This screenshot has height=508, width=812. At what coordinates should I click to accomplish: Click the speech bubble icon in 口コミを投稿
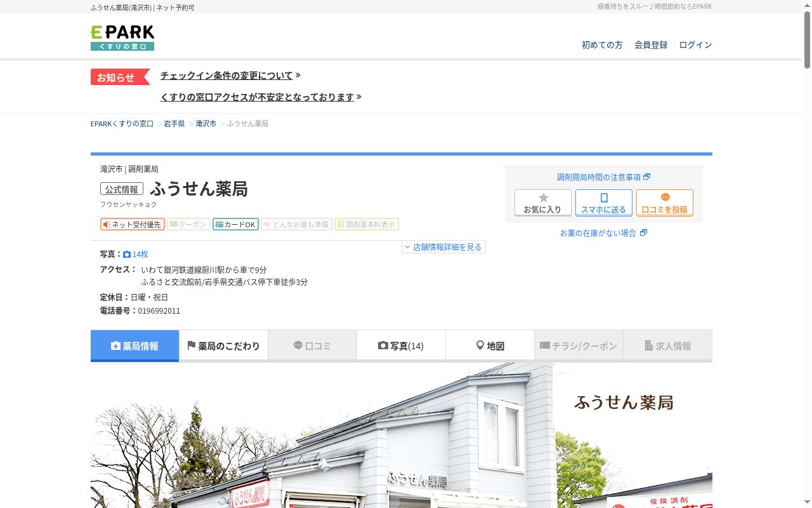665,197
